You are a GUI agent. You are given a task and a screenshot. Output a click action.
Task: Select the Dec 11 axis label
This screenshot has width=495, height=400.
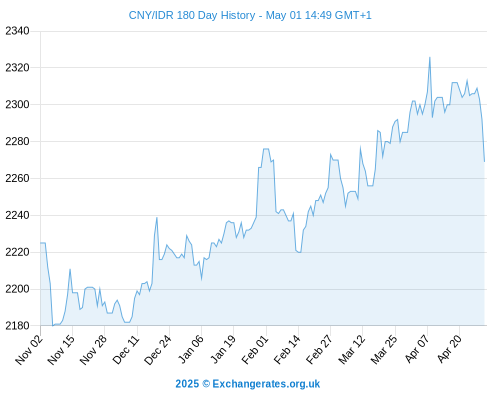tap(126, 349)
